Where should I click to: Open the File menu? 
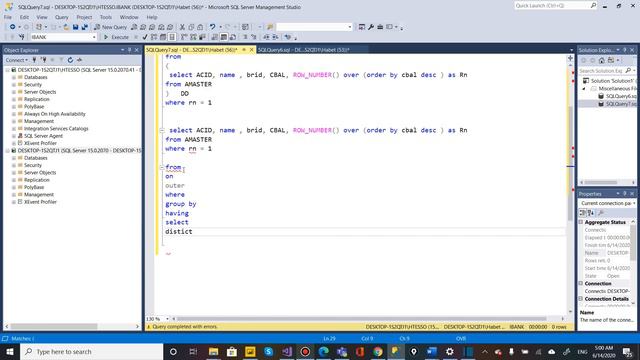[x=8, y=17]
